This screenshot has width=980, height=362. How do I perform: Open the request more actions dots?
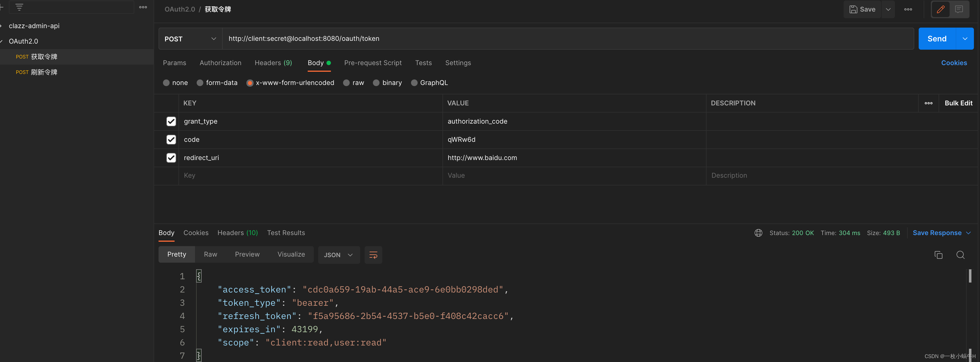(908, 9)
